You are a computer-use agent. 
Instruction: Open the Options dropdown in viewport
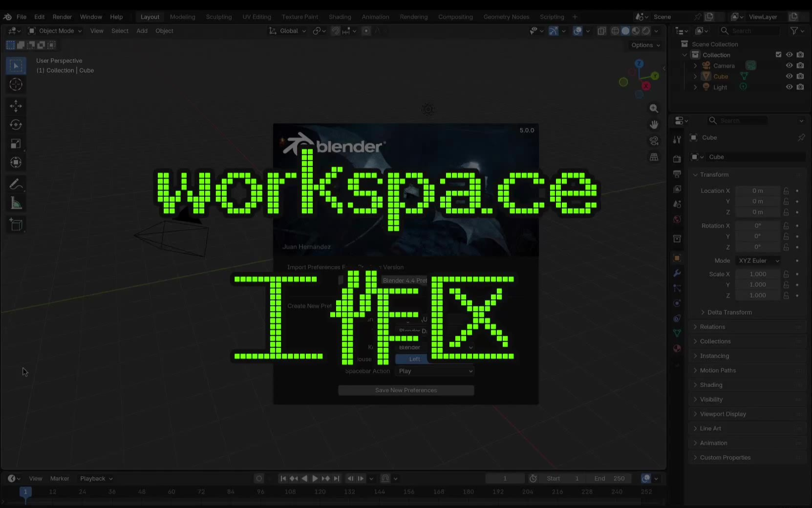click(645, 45)
